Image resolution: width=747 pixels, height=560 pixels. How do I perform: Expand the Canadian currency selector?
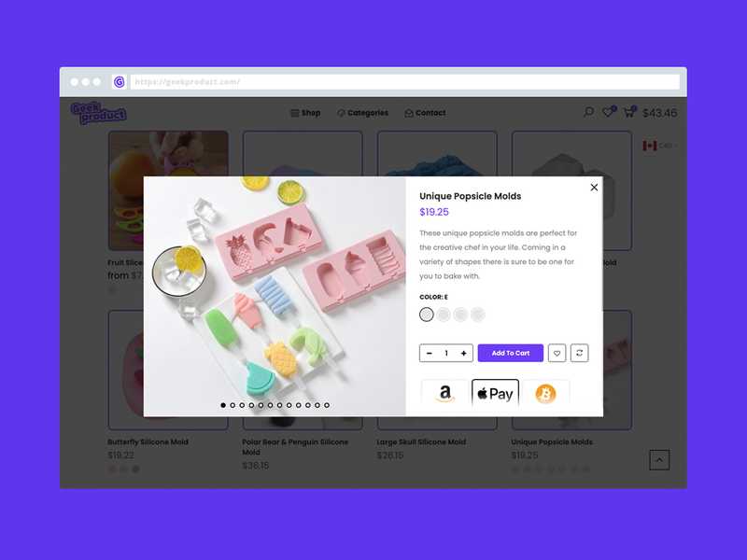click(659, 146)
